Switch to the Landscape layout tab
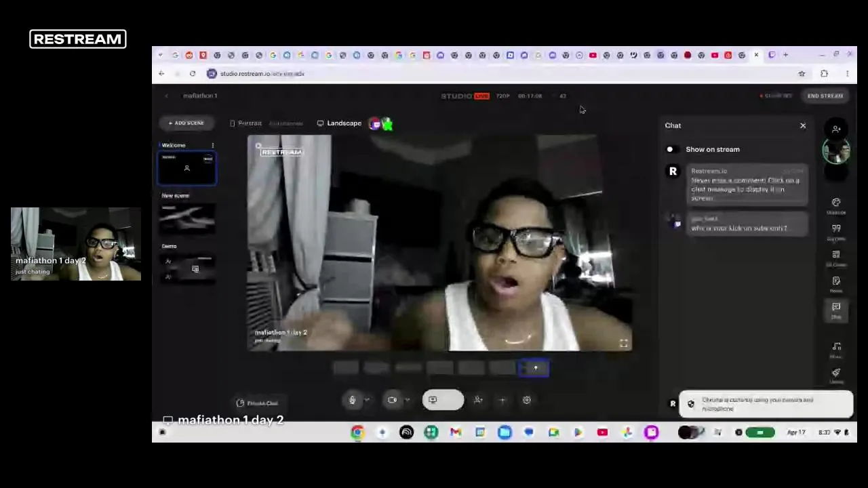 point(339,123)
